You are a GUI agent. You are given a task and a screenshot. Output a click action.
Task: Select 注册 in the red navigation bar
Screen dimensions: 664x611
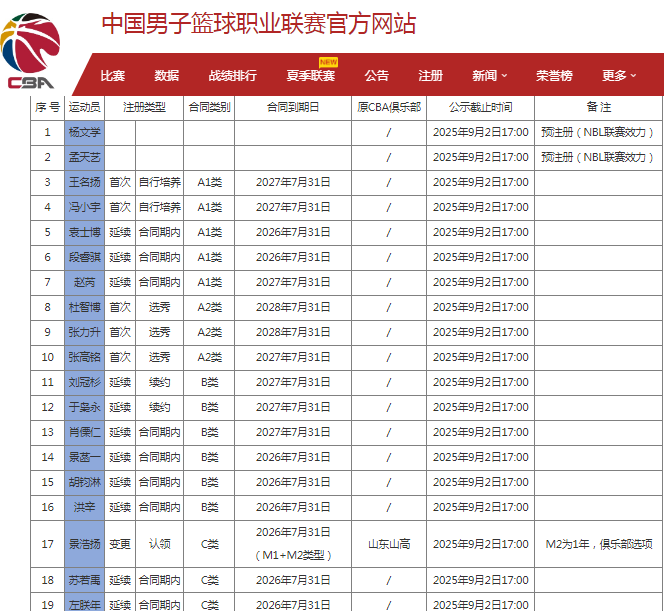(430, 76)
